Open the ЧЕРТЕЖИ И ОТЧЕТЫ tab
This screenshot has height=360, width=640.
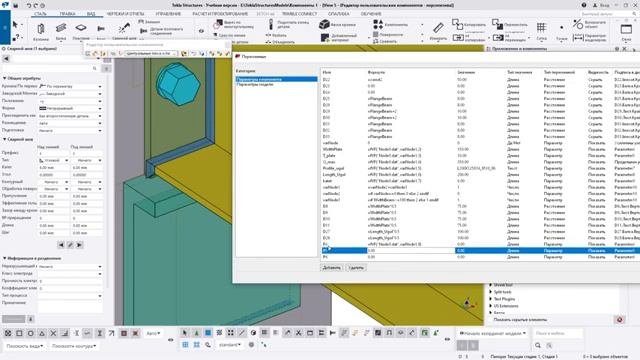click(x=125, y=14)
